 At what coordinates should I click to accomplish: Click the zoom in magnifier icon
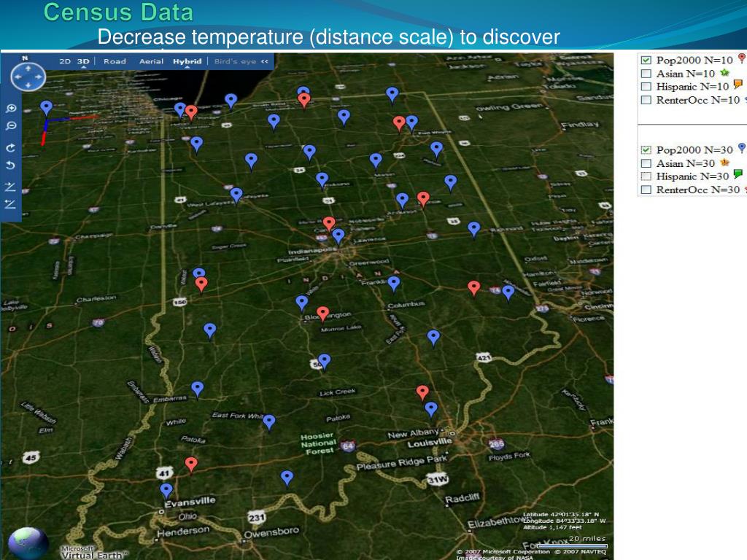pyautogui.click(x=11, y=109)
